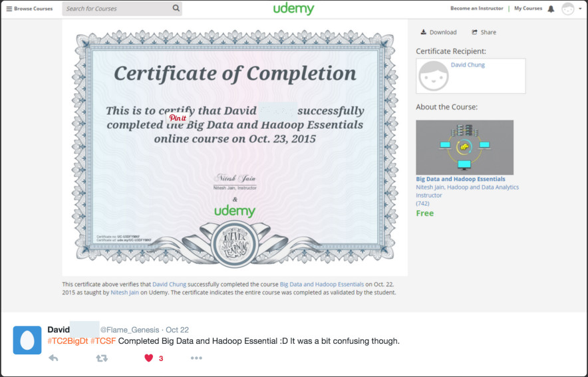This screenshot has height=377, width=588.
Task: Click the (742) ratings count
Action: [x=422, y=203]
